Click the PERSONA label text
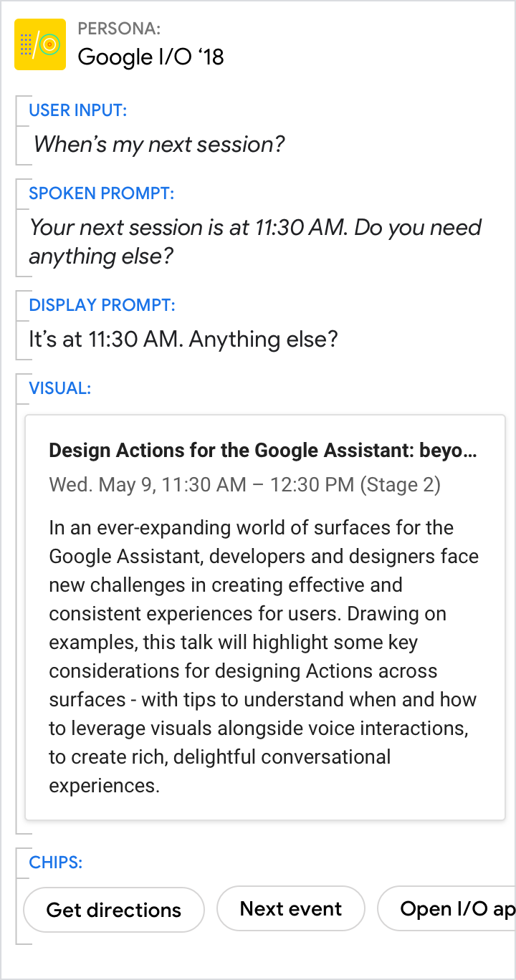The height and width of the screenshot is (980, 516). tap(119, 29)
